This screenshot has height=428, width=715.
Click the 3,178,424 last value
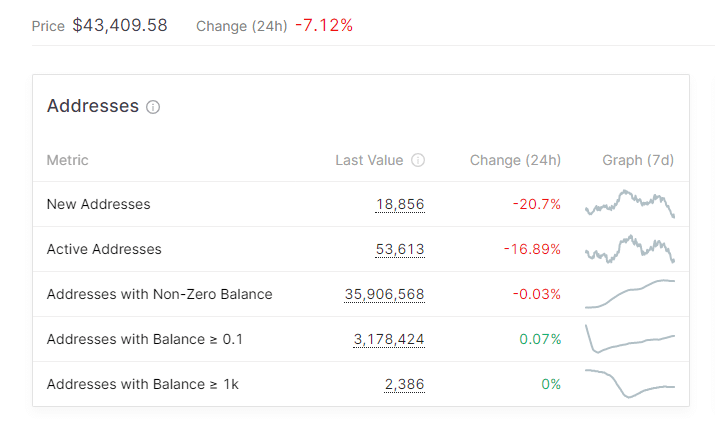[389, 339]
